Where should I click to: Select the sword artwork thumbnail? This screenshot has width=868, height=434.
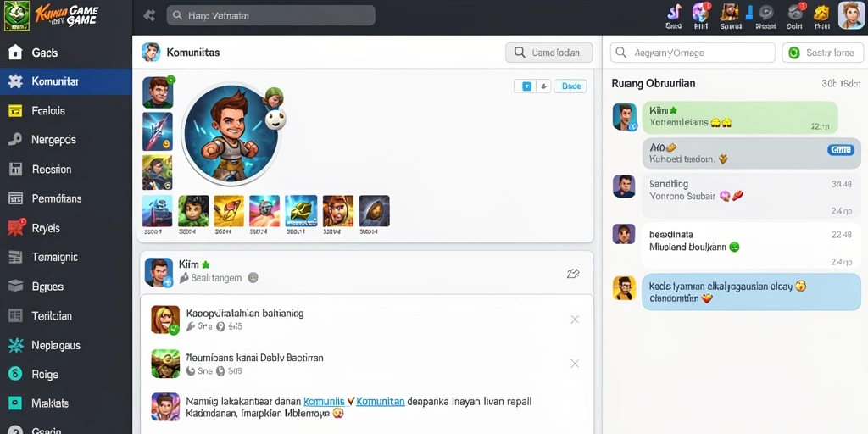157,131
